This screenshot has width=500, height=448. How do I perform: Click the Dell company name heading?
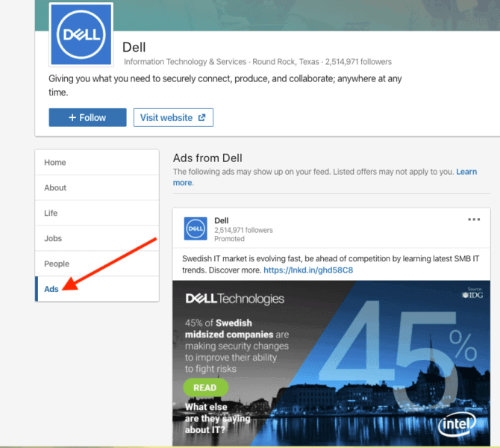pos(134,47)
